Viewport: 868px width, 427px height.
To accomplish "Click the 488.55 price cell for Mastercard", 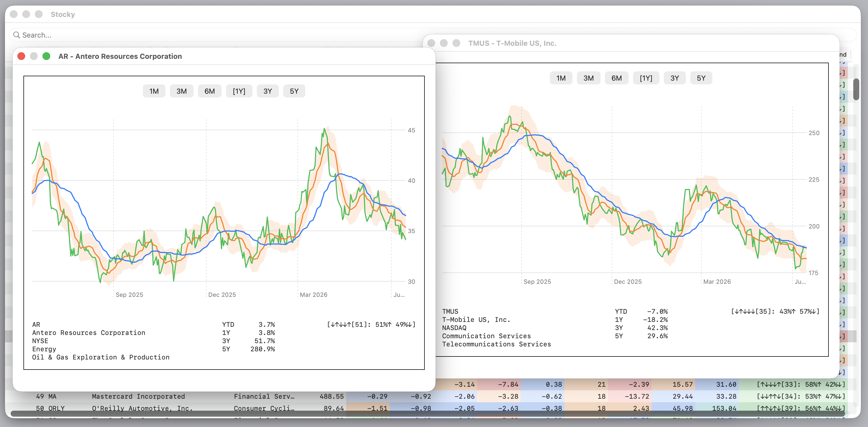I will point(331,396).
